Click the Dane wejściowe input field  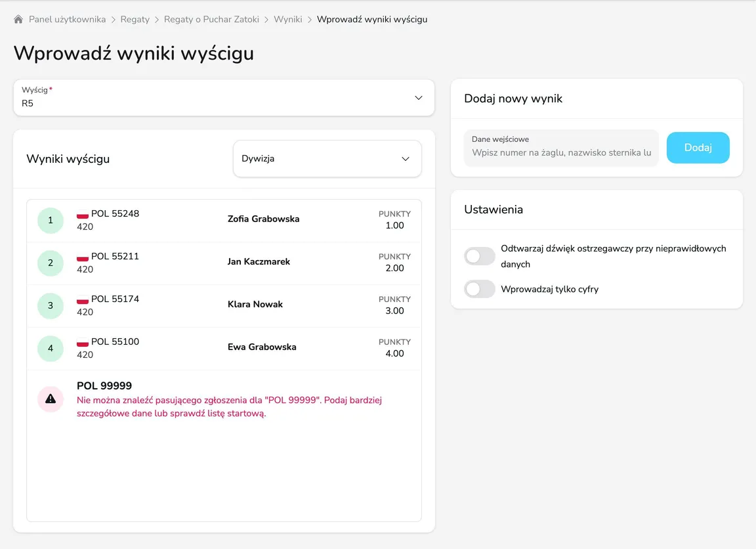(x=561, y=148)
